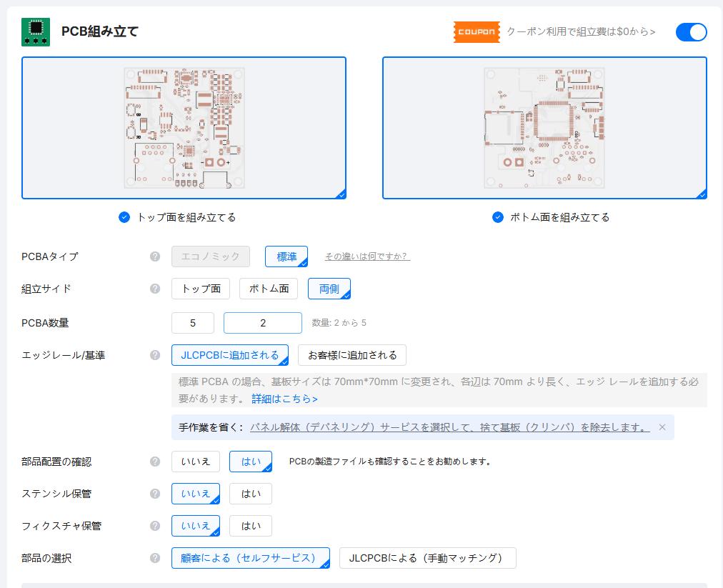Select the bottom side PCB preview thumbnail
This screenshot has width=723, height=588.
(x=544, y=128)
